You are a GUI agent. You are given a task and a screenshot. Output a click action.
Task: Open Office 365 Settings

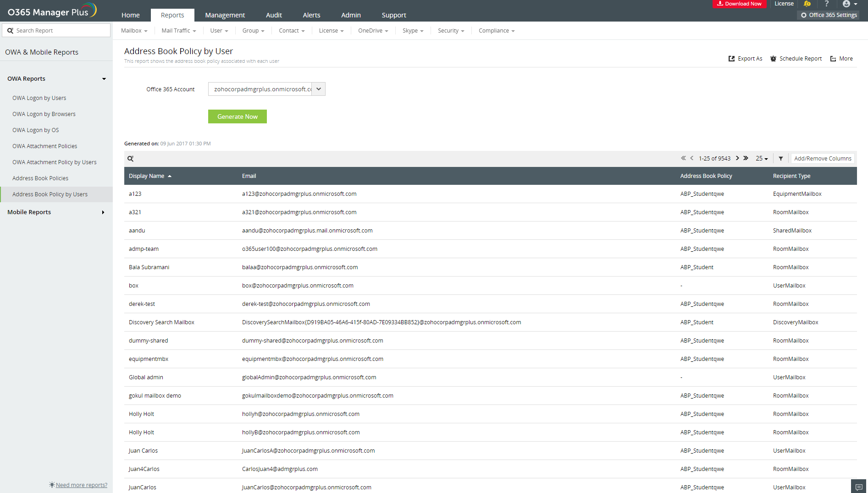828,15
